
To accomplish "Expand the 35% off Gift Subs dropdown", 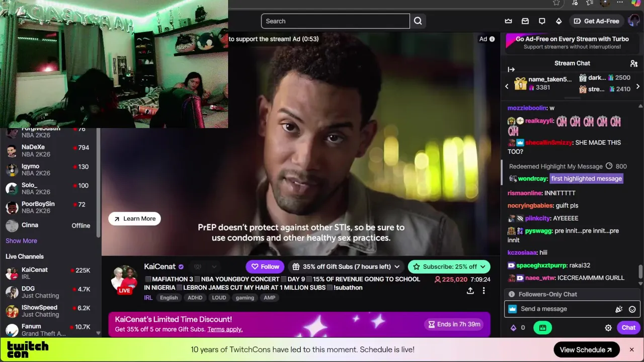I will coord(346,266).
